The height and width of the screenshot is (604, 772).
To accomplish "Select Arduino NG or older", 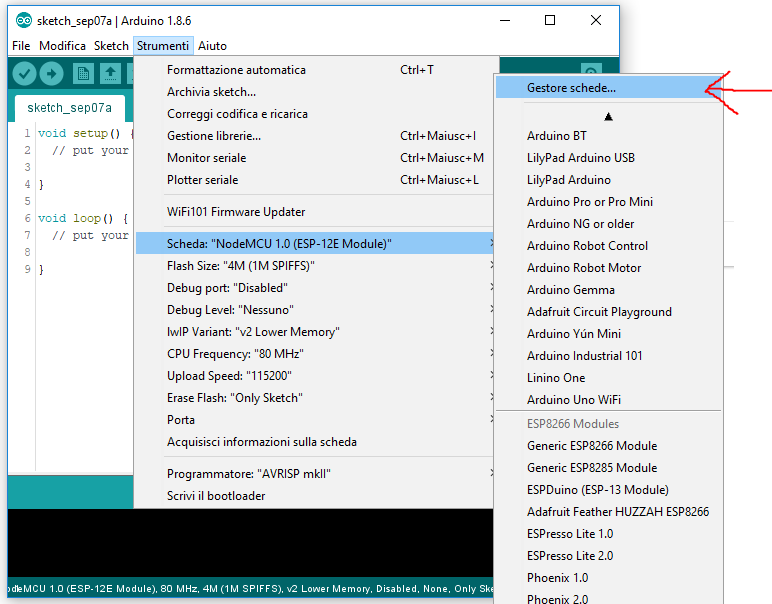I will [x=609, y=224].
